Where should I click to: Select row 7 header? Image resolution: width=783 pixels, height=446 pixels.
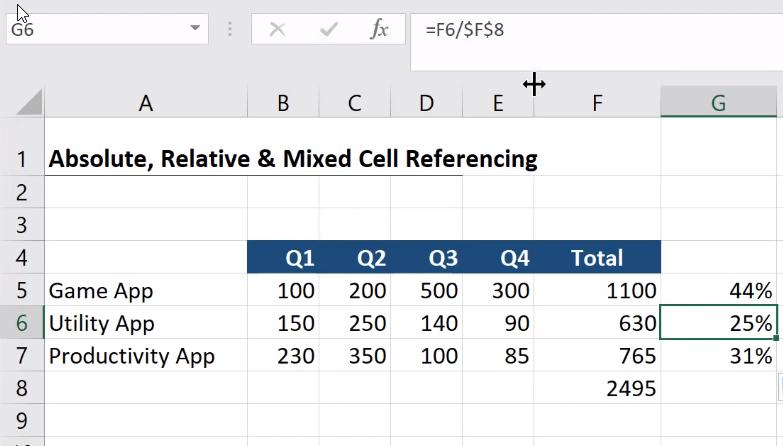22,355
